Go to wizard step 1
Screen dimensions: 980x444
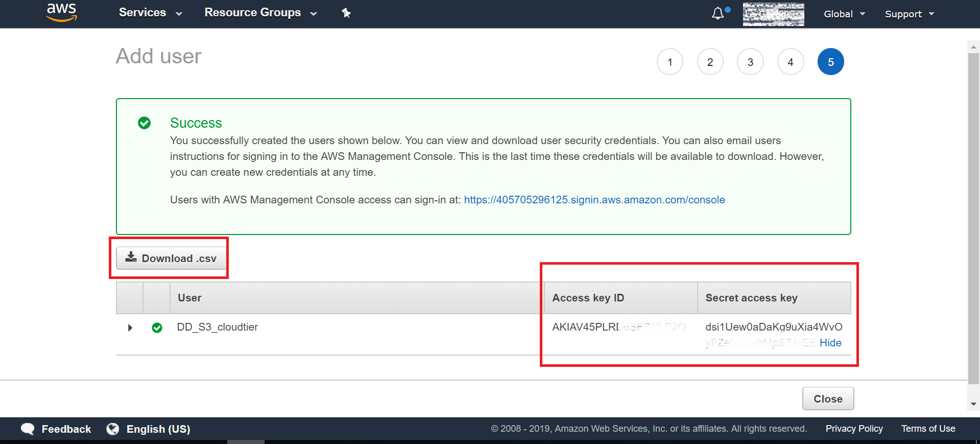pyautogui.click(x=670, y=62)
